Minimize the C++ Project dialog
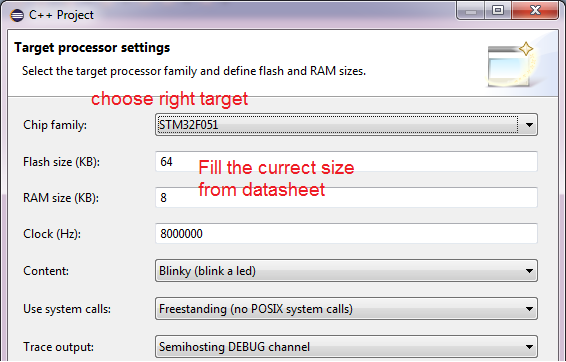This screenshot has width=566, height=362. pyautogui.click(x=470, y=11)
